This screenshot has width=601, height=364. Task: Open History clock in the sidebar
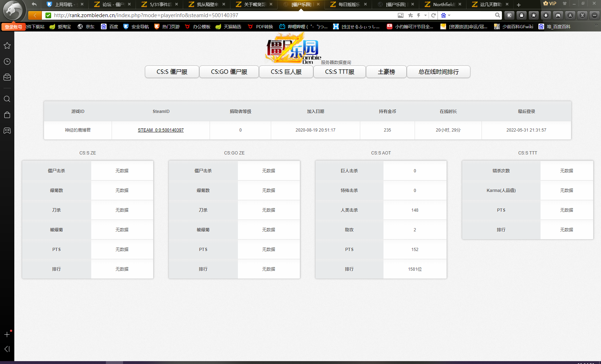click(7, 62)
